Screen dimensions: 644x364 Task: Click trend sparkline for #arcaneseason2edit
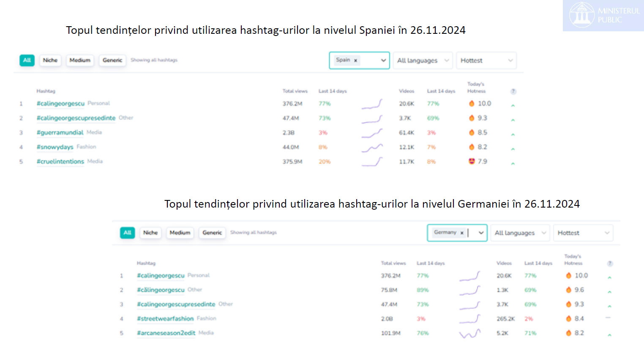(470, 334)
